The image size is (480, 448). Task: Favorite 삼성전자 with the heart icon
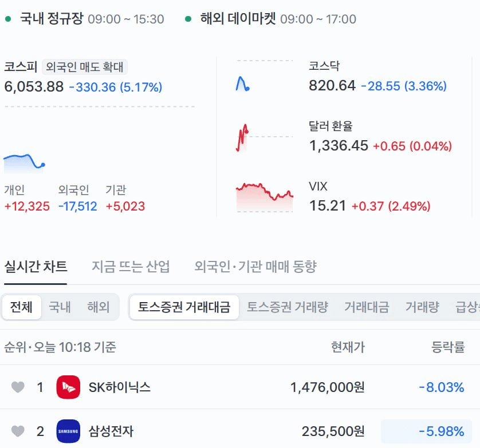click(18, 431)
